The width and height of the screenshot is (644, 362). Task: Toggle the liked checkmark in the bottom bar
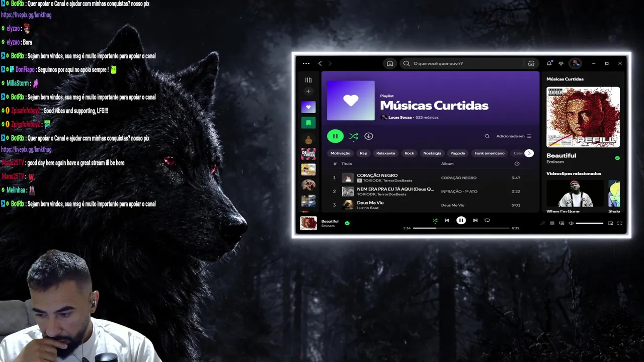(347, 223)
